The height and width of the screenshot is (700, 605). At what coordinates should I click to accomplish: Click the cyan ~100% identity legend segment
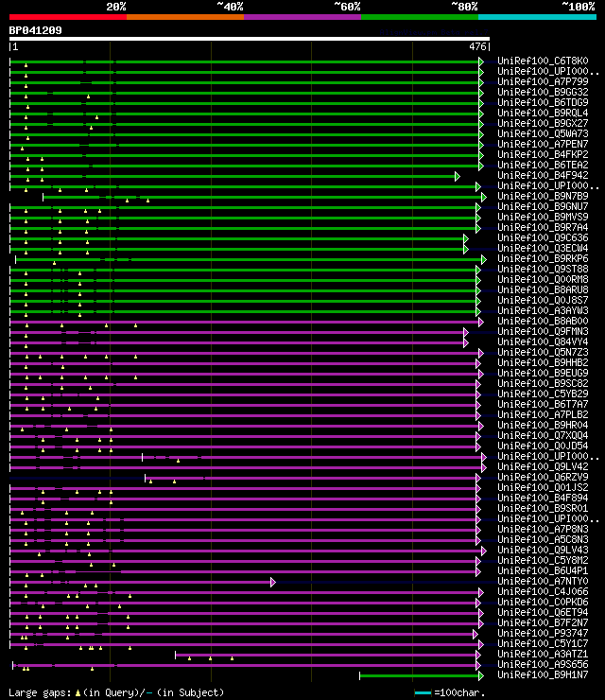pos(537,17)
